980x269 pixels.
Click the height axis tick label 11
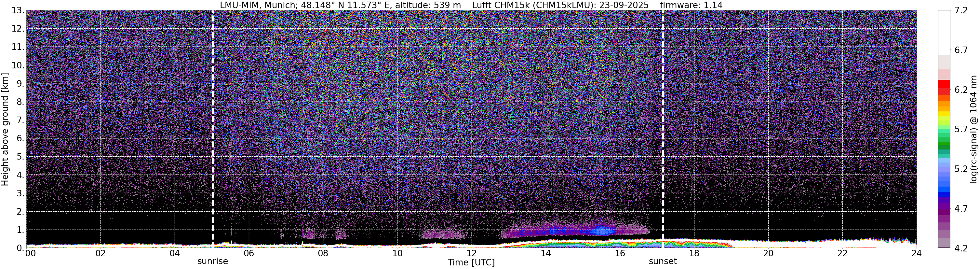click(x=18, y=47)
